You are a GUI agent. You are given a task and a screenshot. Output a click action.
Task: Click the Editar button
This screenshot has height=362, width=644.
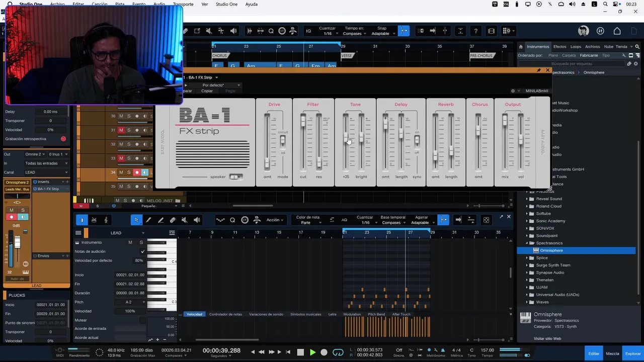594,353
